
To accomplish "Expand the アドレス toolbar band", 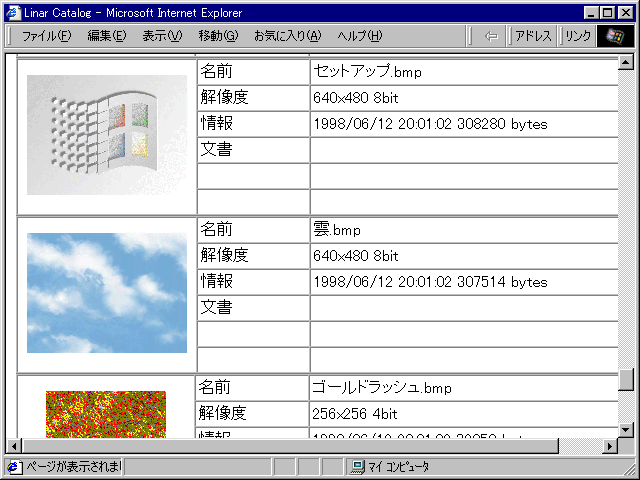I will click(532, 36).
